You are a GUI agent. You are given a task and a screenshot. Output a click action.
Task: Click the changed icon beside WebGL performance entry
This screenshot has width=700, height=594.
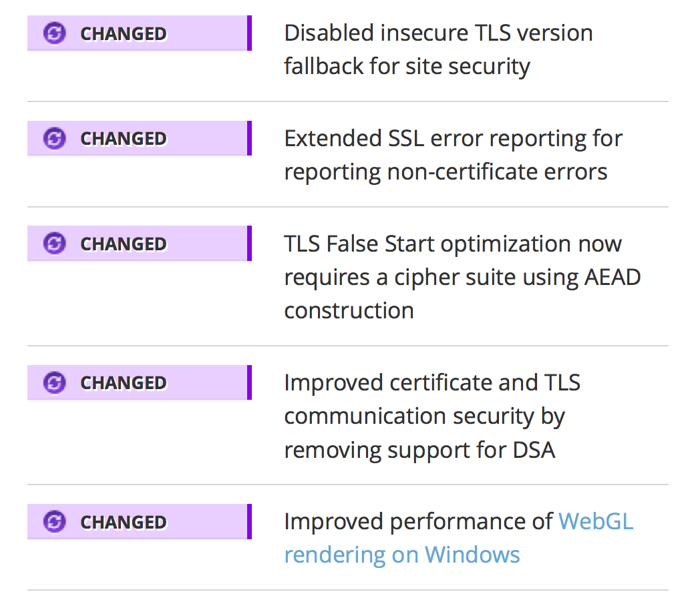55,522
